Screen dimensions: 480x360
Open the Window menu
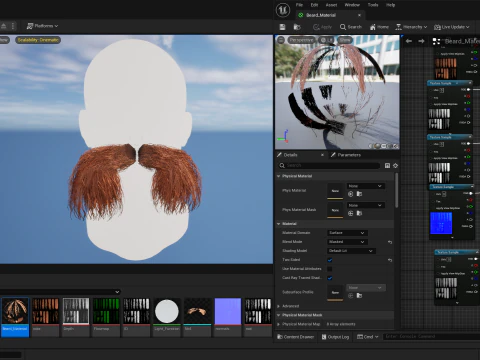point(352,5)
